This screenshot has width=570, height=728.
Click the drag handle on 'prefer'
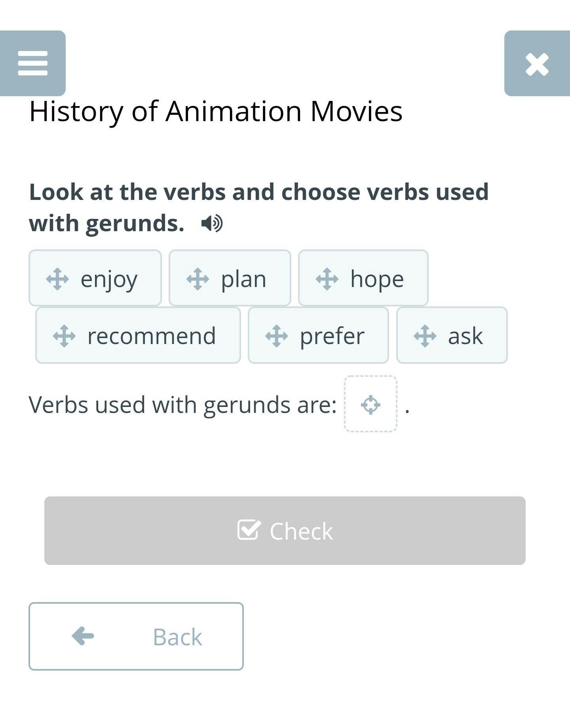pyautogui.click(x=277, y=336)
